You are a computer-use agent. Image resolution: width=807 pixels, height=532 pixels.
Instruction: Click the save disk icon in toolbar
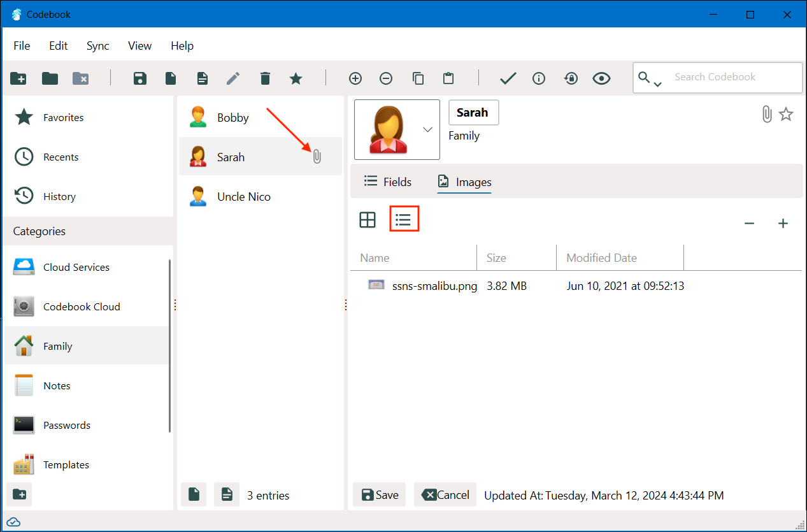140,78
